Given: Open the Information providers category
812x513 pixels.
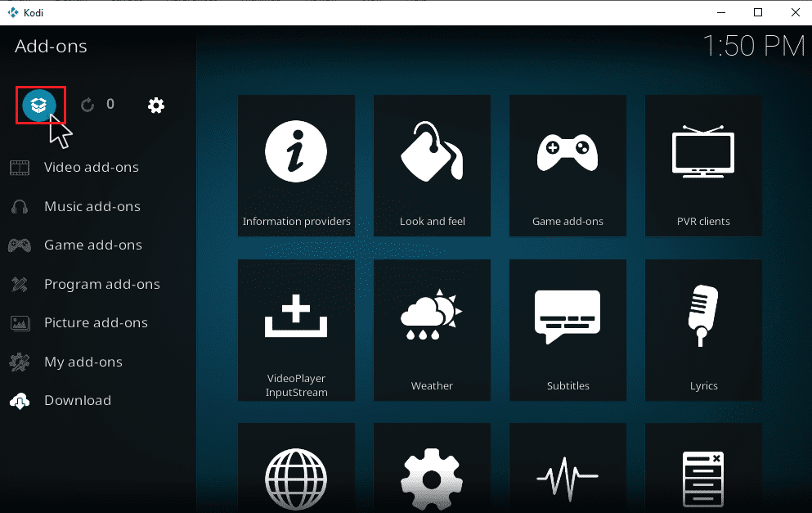Looking at the screenshot, I should pyautogui.click(x=296, y=165).
